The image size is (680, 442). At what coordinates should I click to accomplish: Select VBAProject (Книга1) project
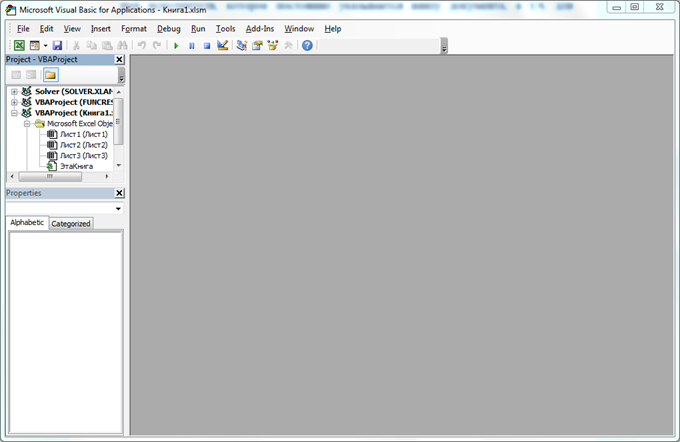[x=74, y=113]
